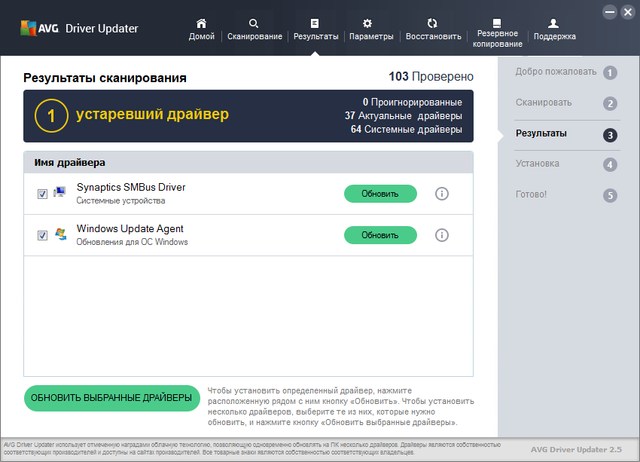Viewport: 640px width, 462px height.
Task: Click ОБНОВИТЬ ВЫБРАННЫЕ ДРАЙВЕРЫ button
Action: 111,397
